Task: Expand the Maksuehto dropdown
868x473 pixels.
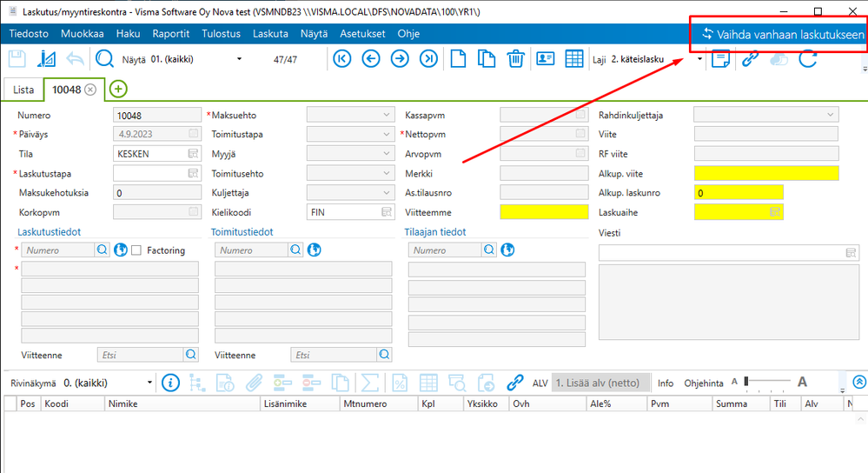Action: pyautogui.click(x=386, y=115)
